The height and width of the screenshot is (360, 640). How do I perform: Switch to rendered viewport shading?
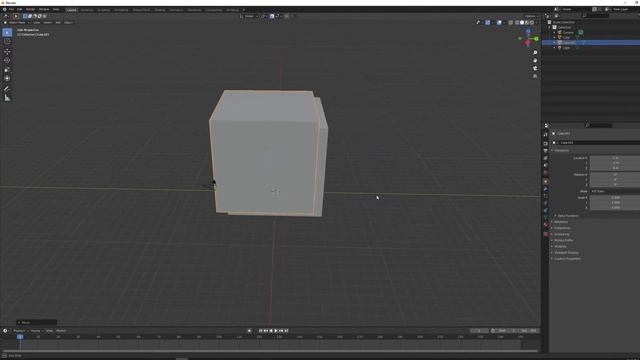click(532, 22)
